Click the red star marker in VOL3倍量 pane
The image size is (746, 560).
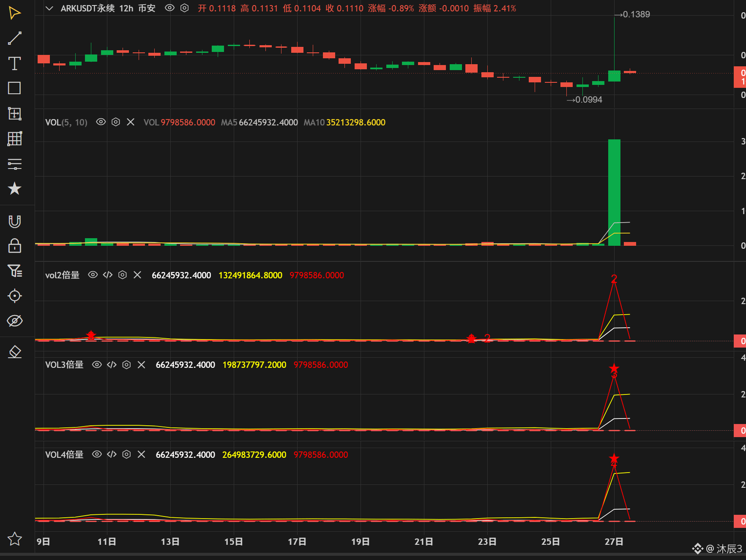614,369
